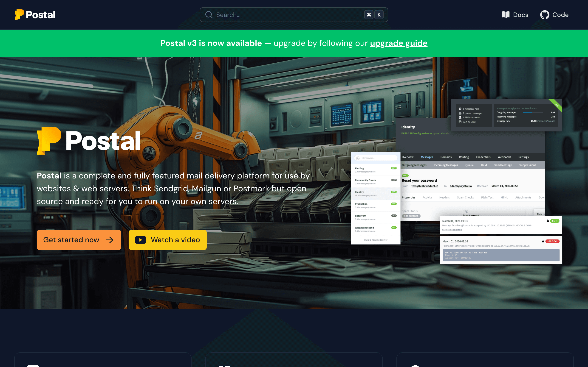
Task: Expand Show technical details under the sent message
Action: (x=452, y=230)
